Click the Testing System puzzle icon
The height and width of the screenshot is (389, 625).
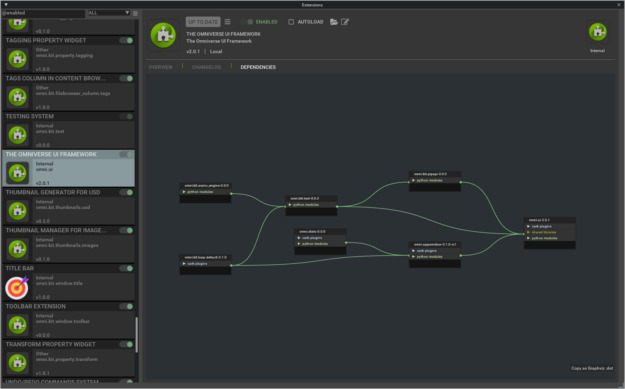click(x=18, y=135)
